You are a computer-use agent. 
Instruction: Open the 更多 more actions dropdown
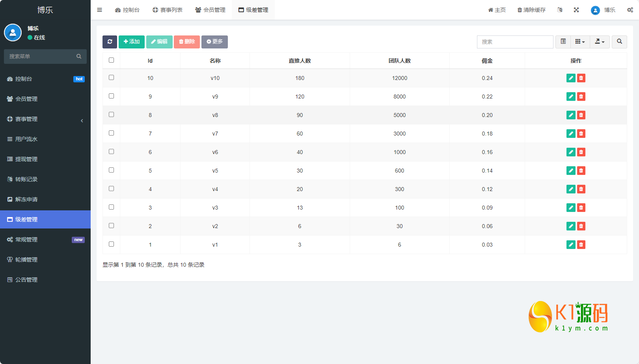(x=214, y=42)
